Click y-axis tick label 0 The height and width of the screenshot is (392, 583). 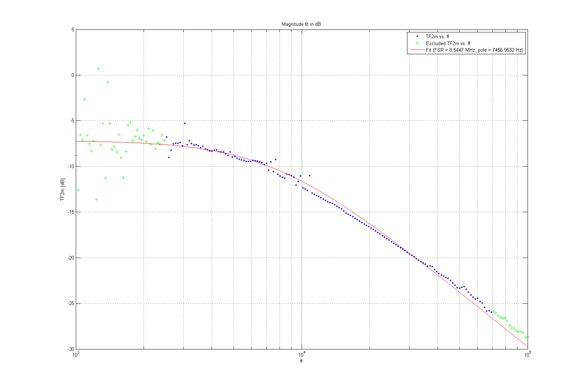click(x=73, y=75)
